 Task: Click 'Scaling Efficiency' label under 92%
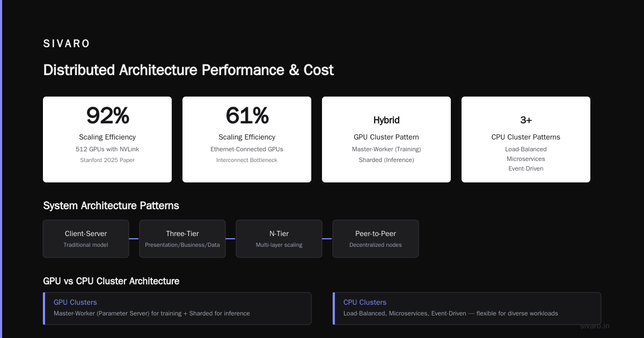107,137
